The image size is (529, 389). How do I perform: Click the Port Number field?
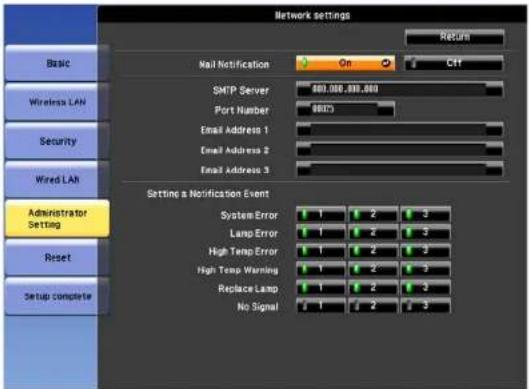[x=345, y=109]
